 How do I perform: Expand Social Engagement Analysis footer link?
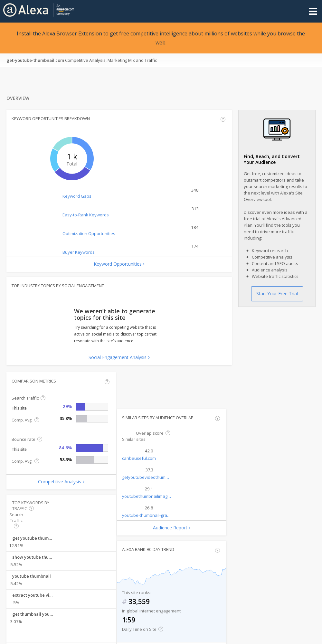point(119,357)
